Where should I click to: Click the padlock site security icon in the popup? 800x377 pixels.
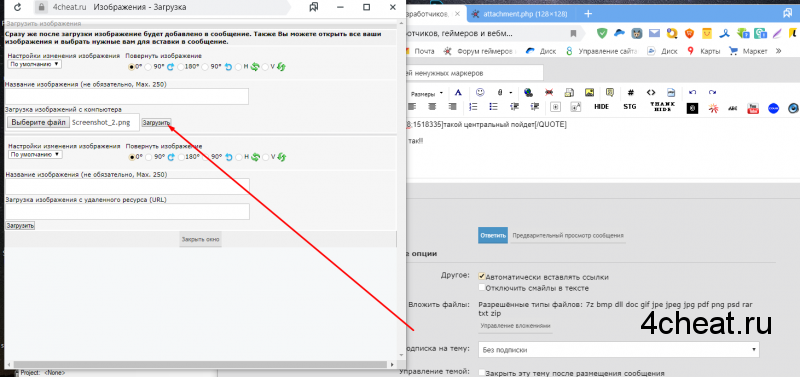pyautogui.click(x=41, y=8)
